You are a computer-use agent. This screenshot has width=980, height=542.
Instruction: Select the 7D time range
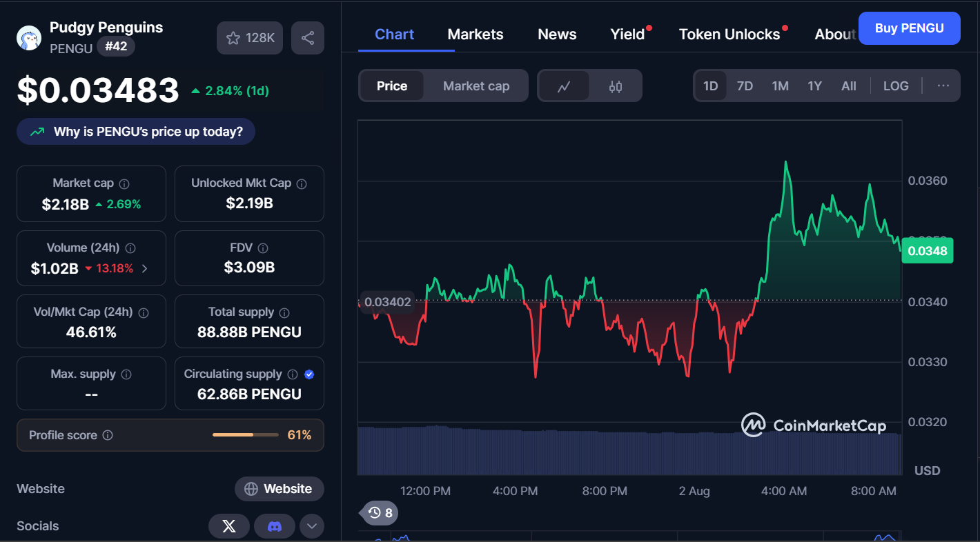[745, 86]
